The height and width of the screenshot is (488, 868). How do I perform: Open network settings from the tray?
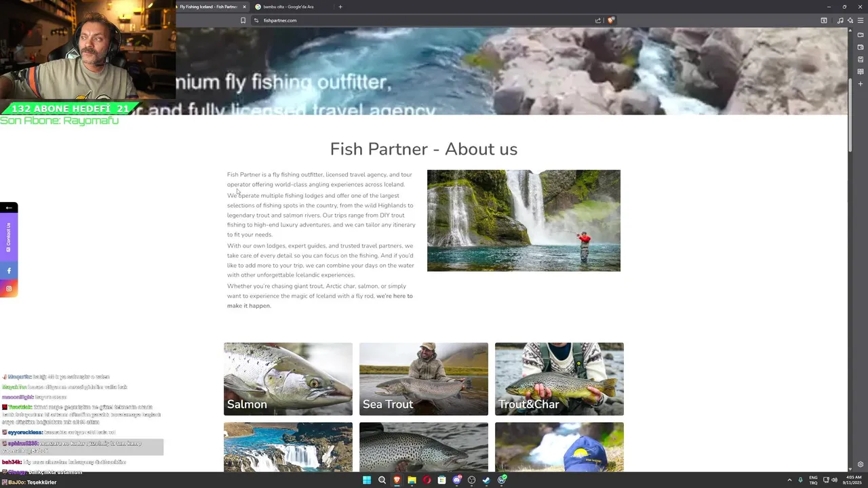tap(826, 480)
